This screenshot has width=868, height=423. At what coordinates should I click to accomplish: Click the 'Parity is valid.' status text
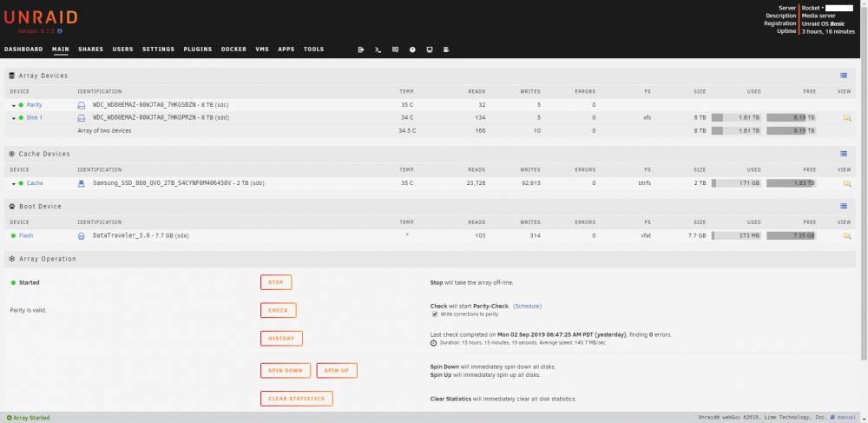coord(29,311)
